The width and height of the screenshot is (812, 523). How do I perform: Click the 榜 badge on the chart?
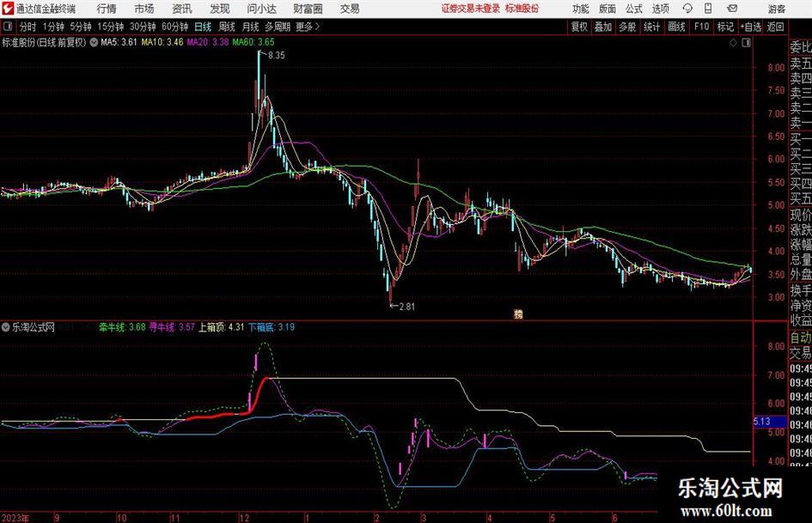click(x=518, y=313)
